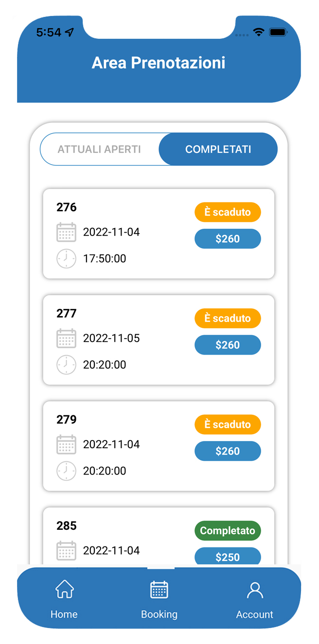
Task: Select the Completati segment
Action: pos(218,149)
